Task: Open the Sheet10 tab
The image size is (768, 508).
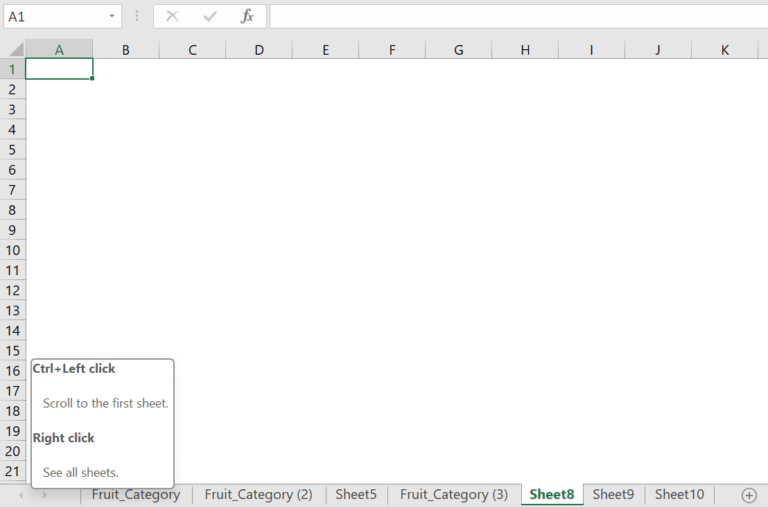Action: (x=679, y=495)
